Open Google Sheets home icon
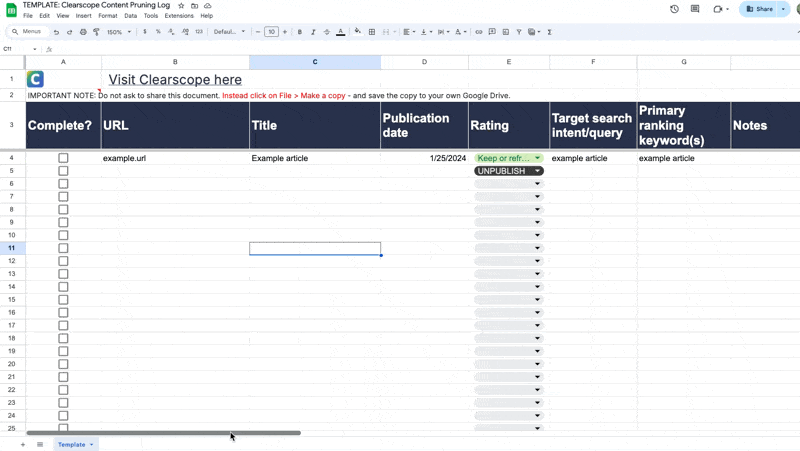Viewport: 800px width, 451px height. [x=11, y=10]
